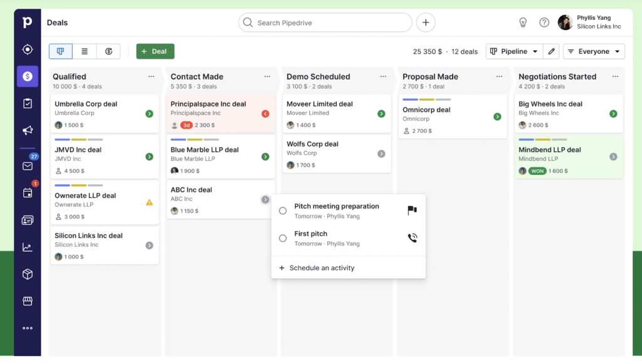This screenshot has height=364, width=642.
Task: Open the Campaigns megaphone icon in sidebar
Action: (27, 130)
